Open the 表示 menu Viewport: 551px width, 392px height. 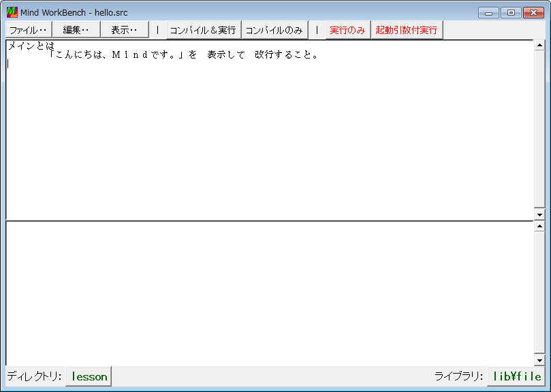click(x=125, y=30)
